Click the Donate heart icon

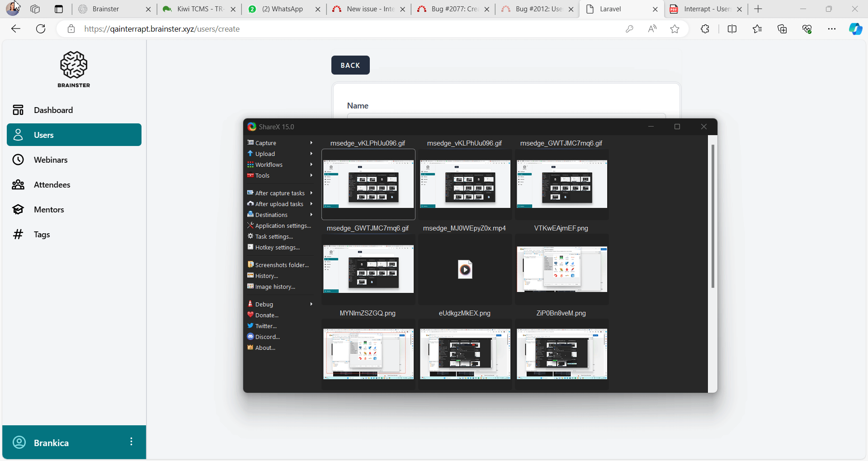click(250, 315)
